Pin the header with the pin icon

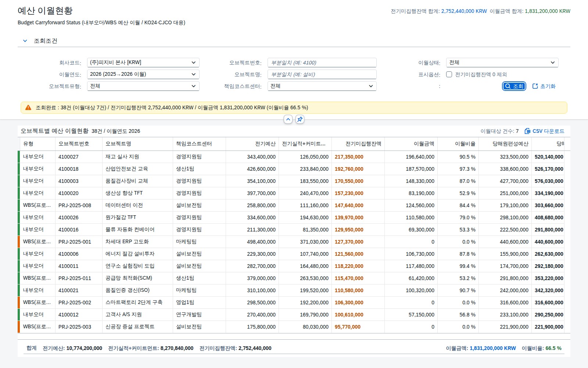click(x=300, y=119)
